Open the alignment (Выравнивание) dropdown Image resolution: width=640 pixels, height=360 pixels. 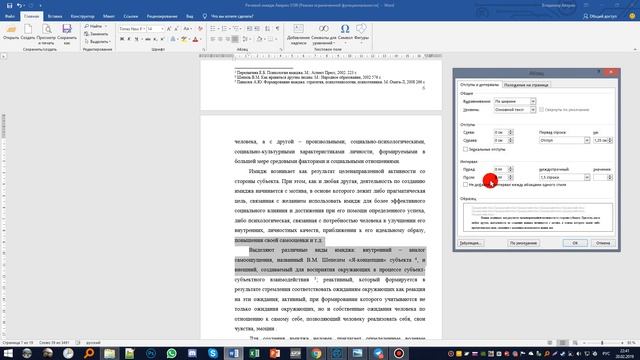coord(533,101)
